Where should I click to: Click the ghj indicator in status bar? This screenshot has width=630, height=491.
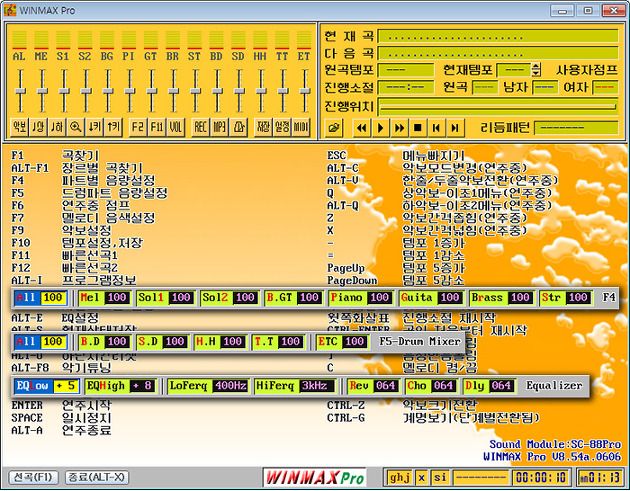399,477
